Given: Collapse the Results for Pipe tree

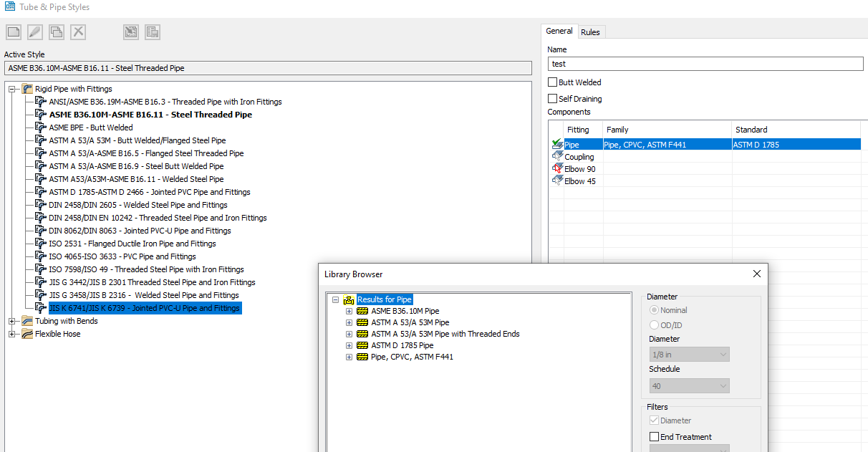Looking at the screenshot, I should 335,299.
